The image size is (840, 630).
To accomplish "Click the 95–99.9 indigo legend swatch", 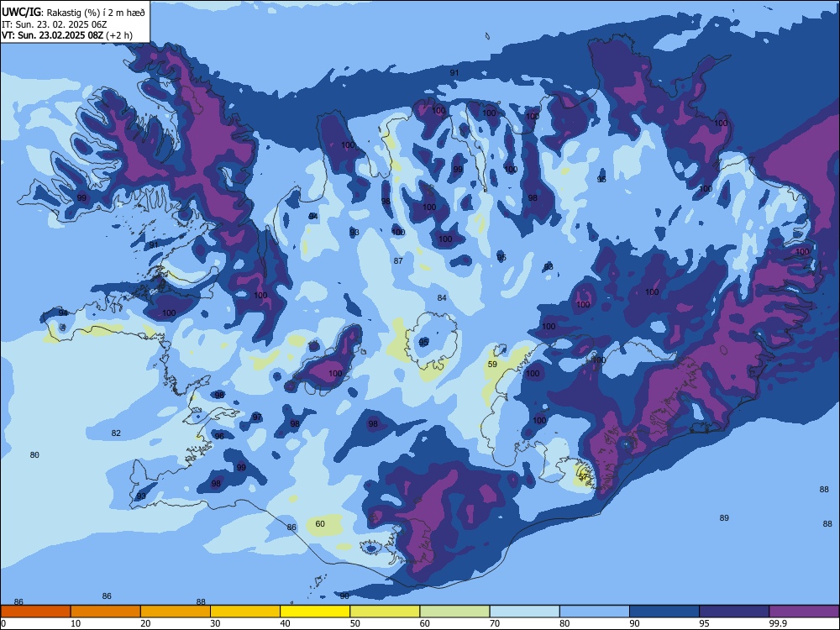I will pos(734,612).
